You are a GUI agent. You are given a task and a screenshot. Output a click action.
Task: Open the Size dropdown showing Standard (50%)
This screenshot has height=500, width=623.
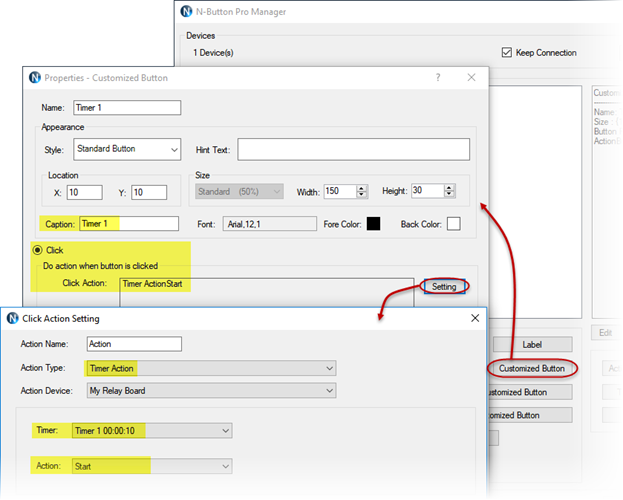point(239,192)
